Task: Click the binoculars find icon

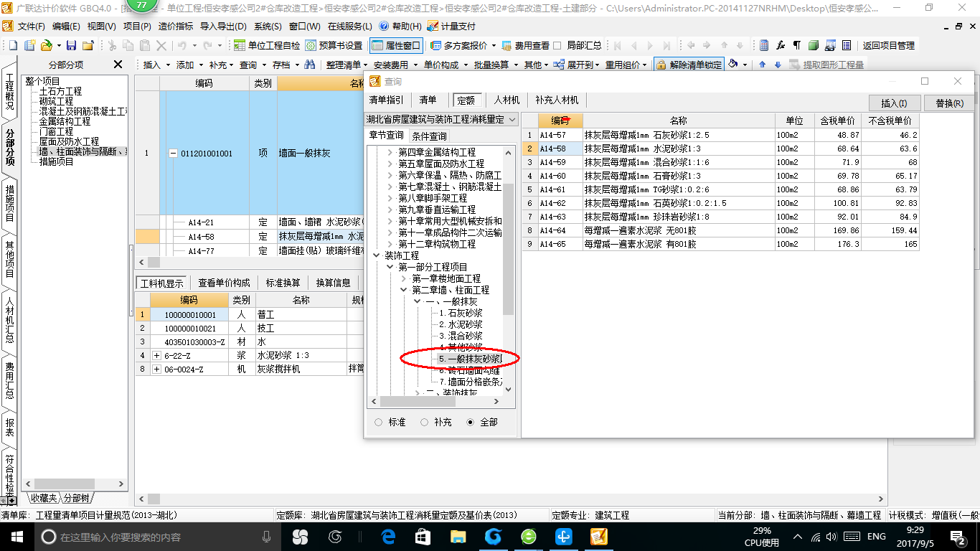Action: 310,65
